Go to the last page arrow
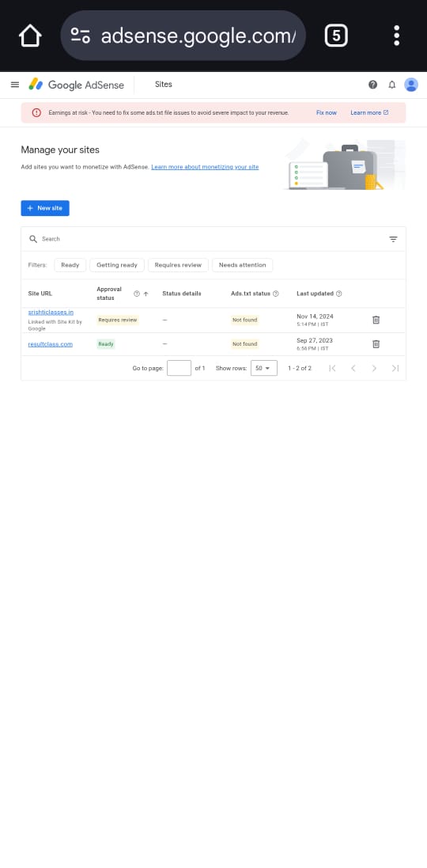The image size is (427, 868). [395, 368]
